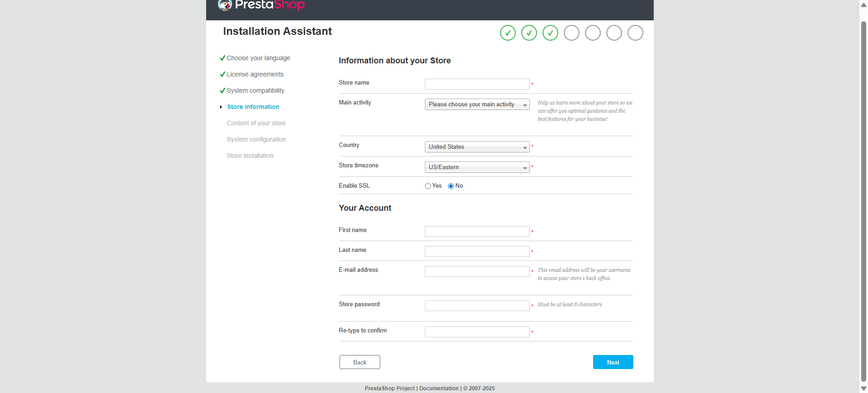Focus the Store name input field
Viewport: 868px width, 393px height.
coord(477,84)
